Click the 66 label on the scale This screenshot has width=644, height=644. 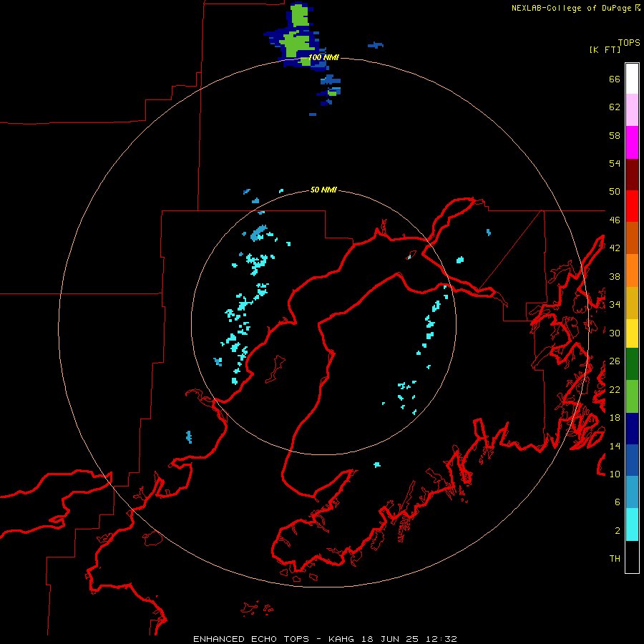(x=615, y=79)
